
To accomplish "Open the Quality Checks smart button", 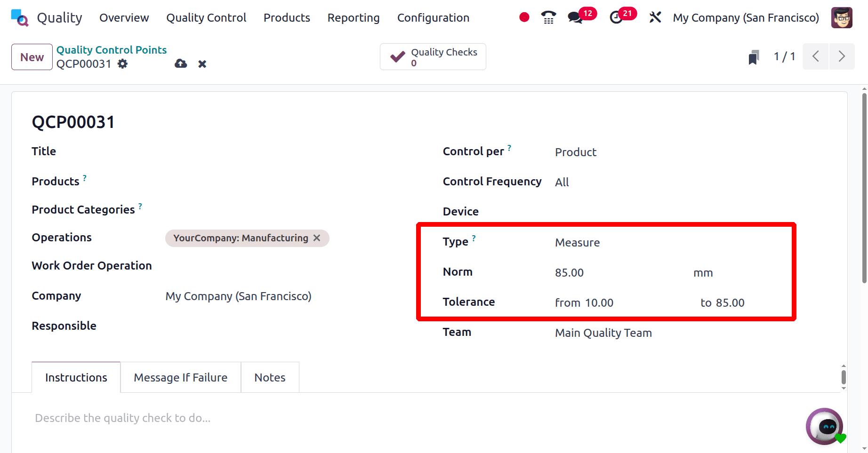I will [432, 56].
